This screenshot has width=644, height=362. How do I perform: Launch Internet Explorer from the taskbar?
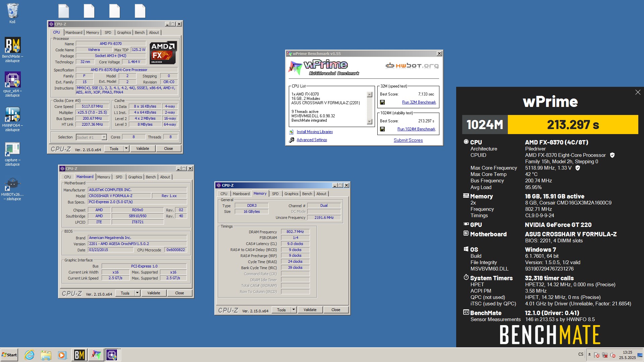coord(30,355)
